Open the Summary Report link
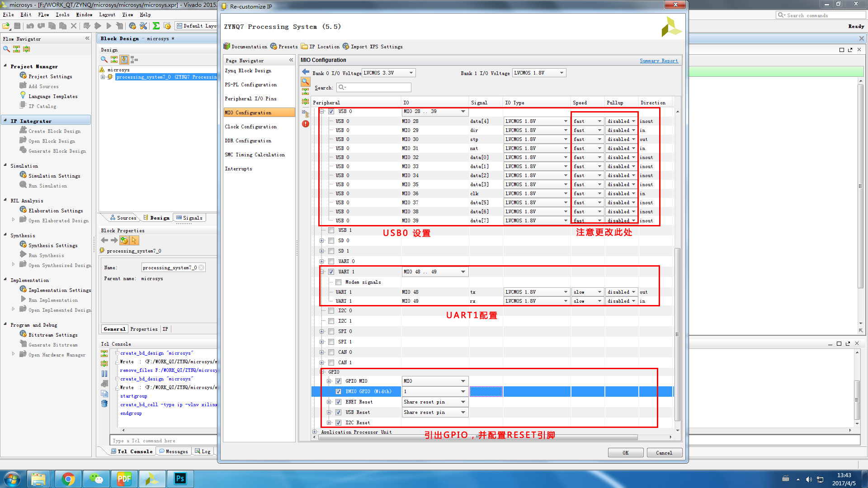This screenshot has height=488, width=868. coord(659,61)
